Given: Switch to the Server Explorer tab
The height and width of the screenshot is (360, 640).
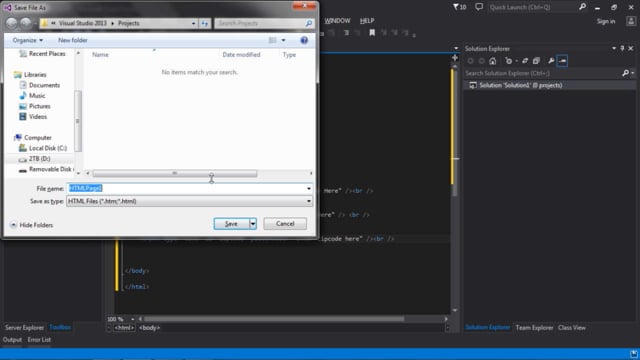Looking at the screenshot, I should [24, 327].
